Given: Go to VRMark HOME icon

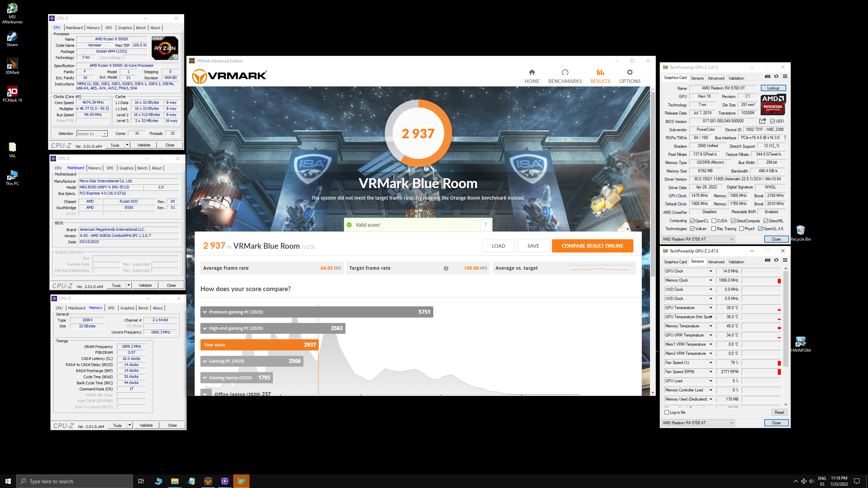Looking at the screenshot, I should tap(532, 76).
